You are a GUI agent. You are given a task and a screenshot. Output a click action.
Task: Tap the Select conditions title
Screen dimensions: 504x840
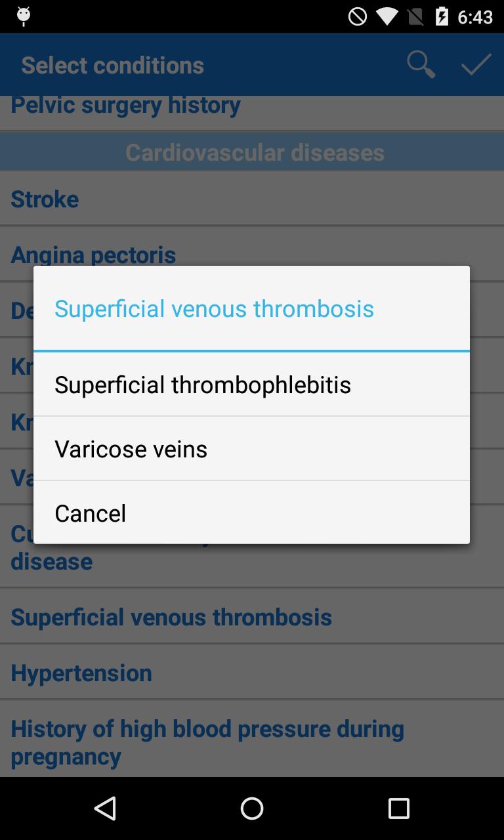click(x=113, y=65)
